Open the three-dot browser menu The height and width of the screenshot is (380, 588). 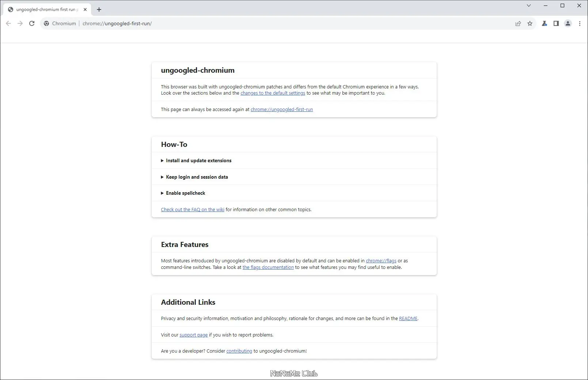[580, 23]
